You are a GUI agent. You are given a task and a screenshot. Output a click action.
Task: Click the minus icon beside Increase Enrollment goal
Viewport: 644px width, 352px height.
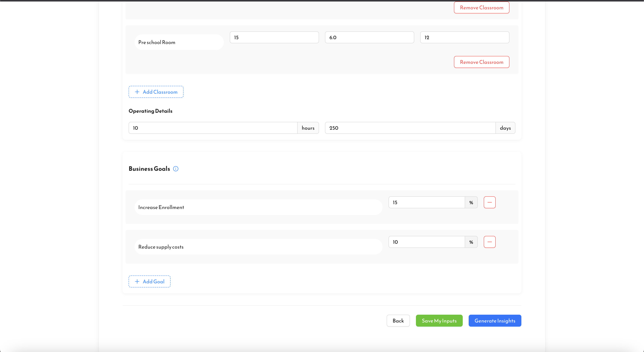click(x=490, y=202)
